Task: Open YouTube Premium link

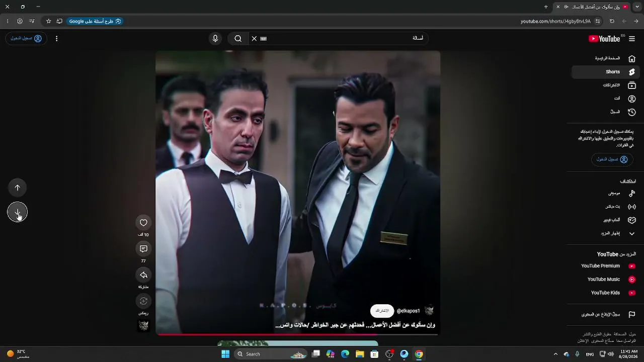Action: [x=605, y=266]
